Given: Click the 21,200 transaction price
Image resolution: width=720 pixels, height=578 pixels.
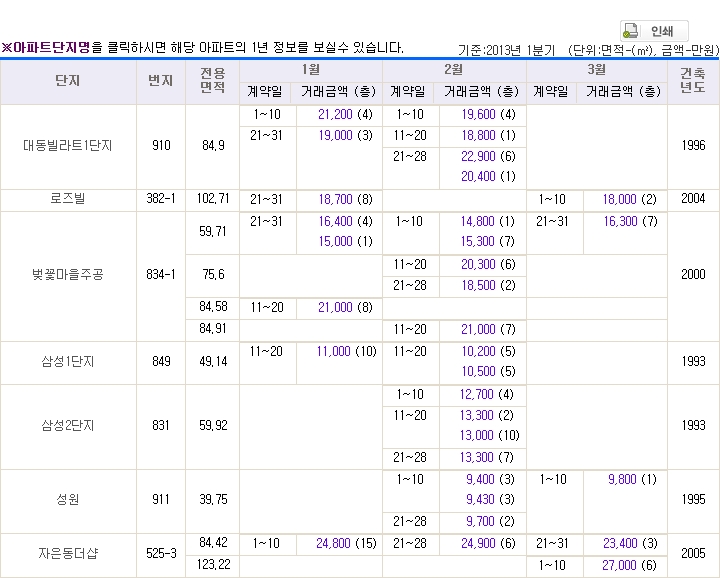Looking at the screenshot, I should (x=335, y=114).
